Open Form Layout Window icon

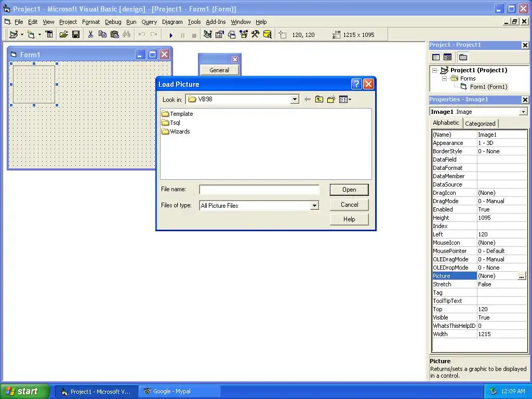tap(231, 35)
